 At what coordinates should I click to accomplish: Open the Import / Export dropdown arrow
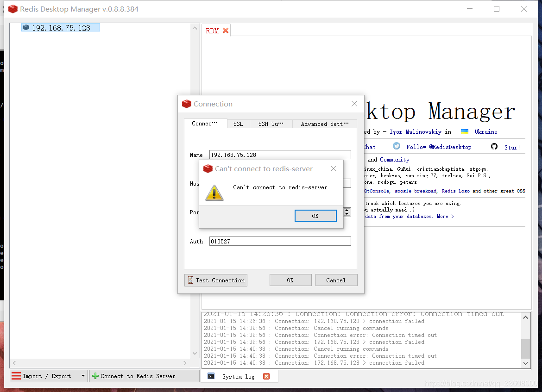83,376
